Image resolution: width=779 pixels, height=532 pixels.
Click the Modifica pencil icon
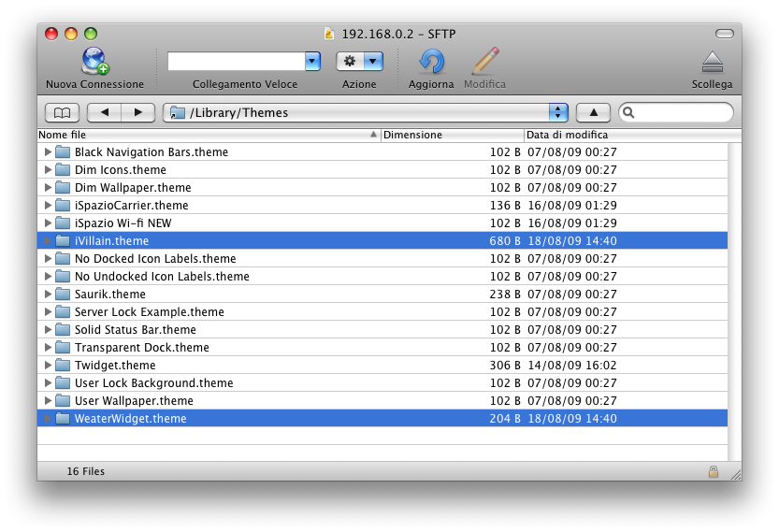pyautogui.click(x=484, y=62)
